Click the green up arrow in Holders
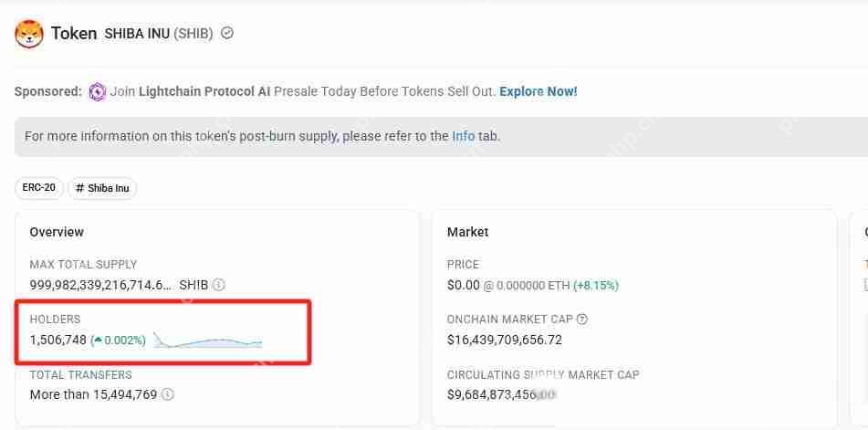 [98, 341]
